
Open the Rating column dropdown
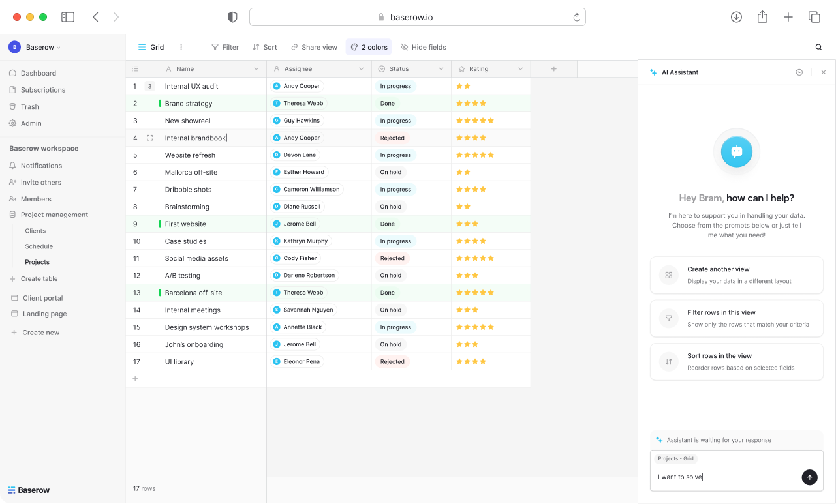pos(520,69)
